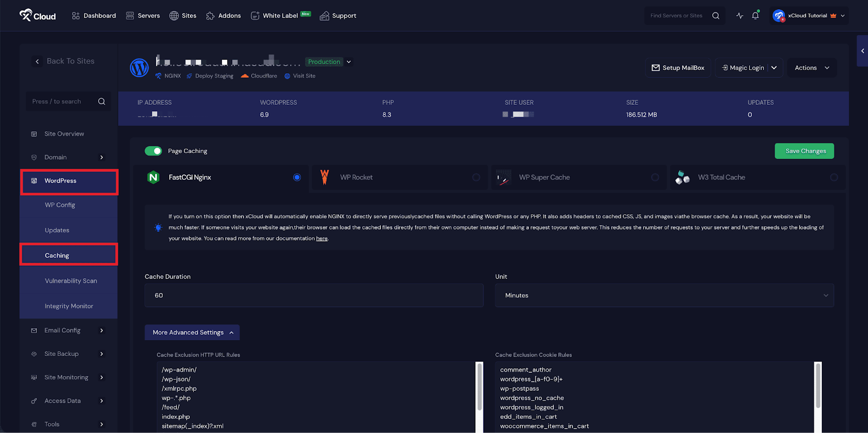The width and height of the screenshot is (868, 433).
Task: Select W3 Total Cache radio button
Action: coord(834,177)
